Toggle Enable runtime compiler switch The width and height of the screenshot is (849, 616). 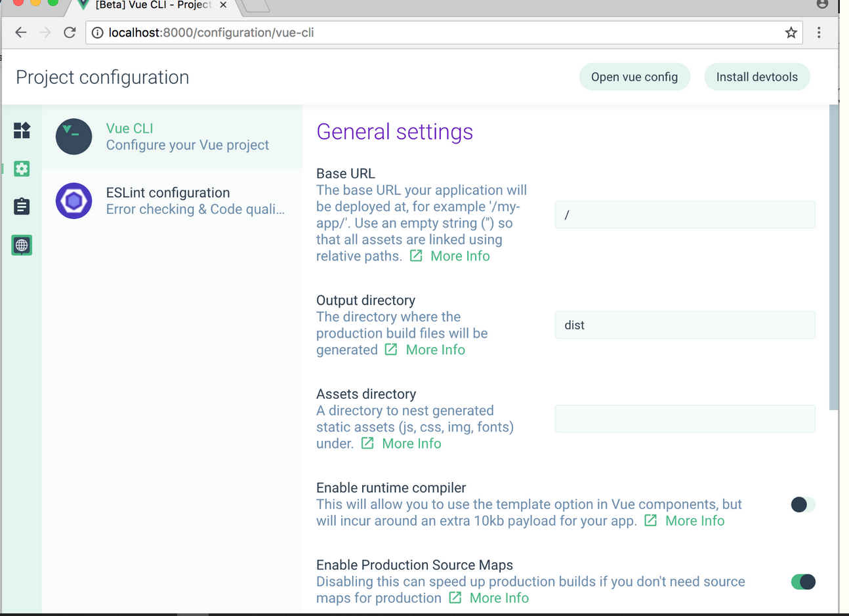[803, 504]
